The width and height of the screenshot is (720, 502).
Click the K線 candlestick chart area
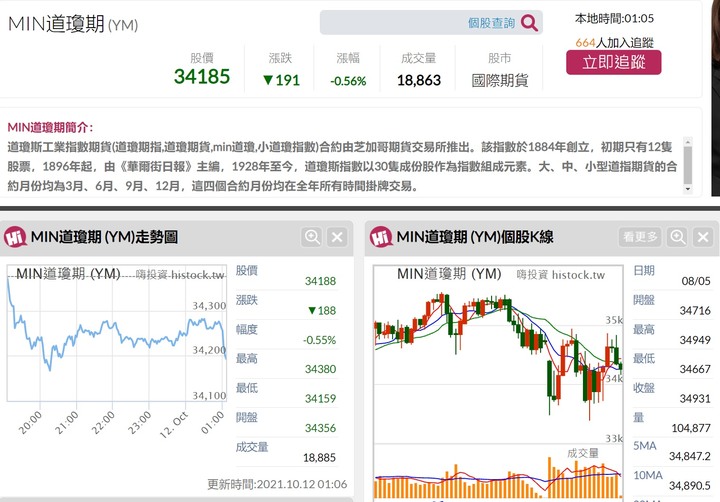pyautogui.click(x=498, y=354)
